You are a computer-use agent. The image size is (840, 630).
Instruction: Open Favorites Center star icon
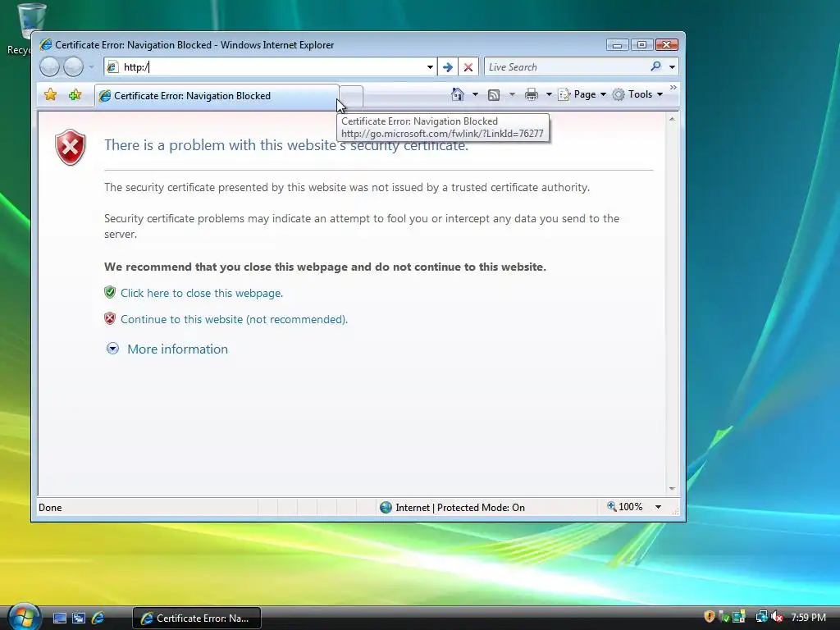[x=50, y=95]
